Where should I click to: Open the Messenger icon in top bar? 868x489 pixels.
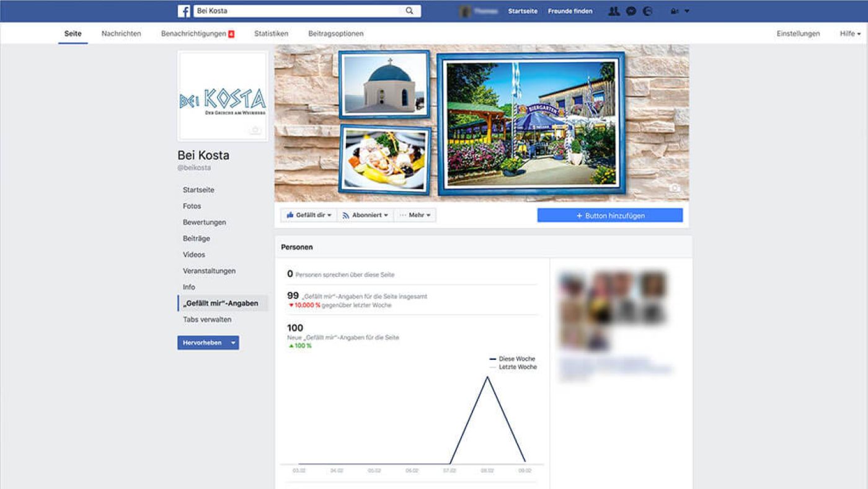pyautogui.click(x=631, y=11)
